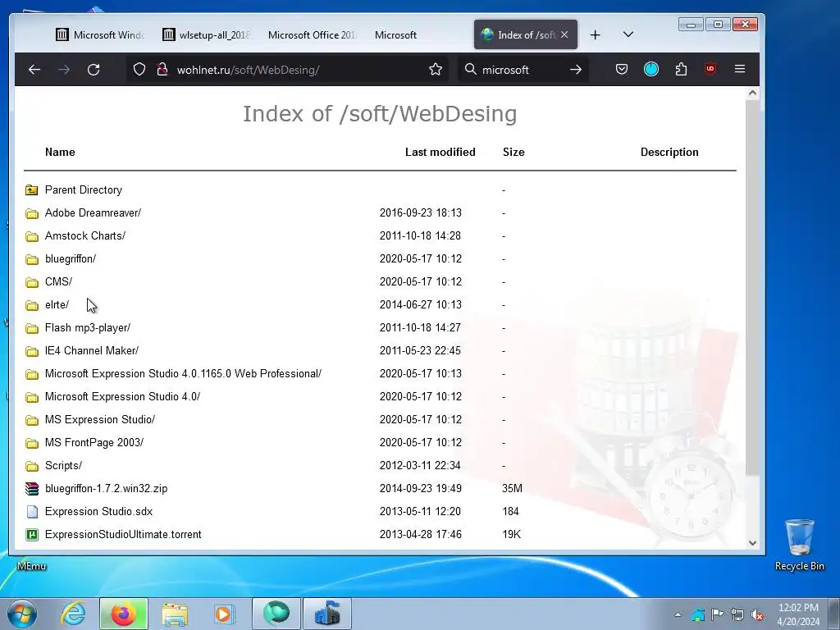The width and height of the screenshot is (840, 630).
Task: Sort listing by Name
Action: tap(60, 152)
